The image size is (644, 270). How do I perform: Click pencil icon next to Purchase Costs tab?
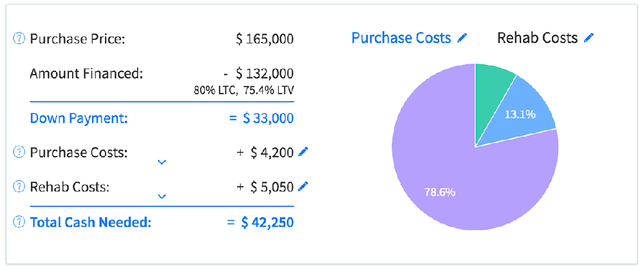[461, 38]
